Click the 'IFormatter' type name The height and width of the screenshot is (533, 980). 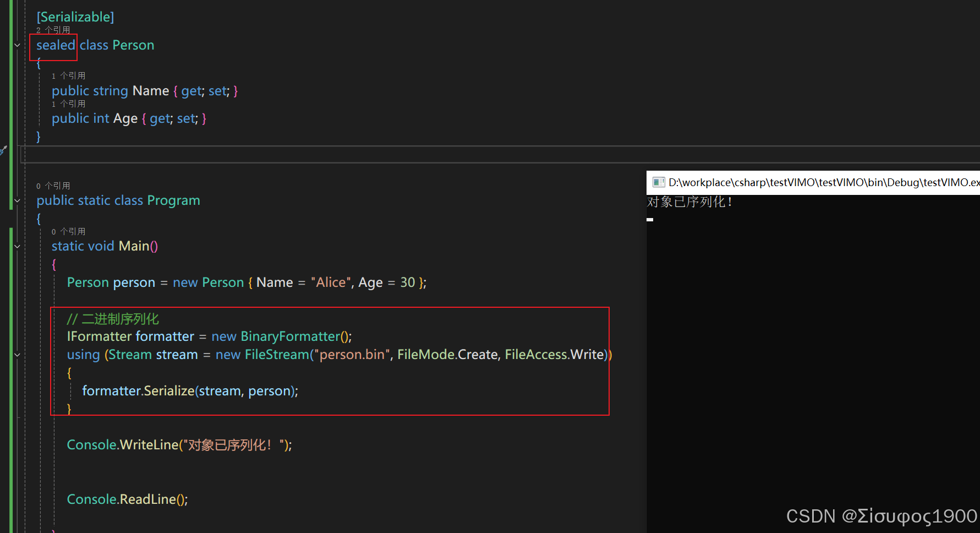coord(99,336)
